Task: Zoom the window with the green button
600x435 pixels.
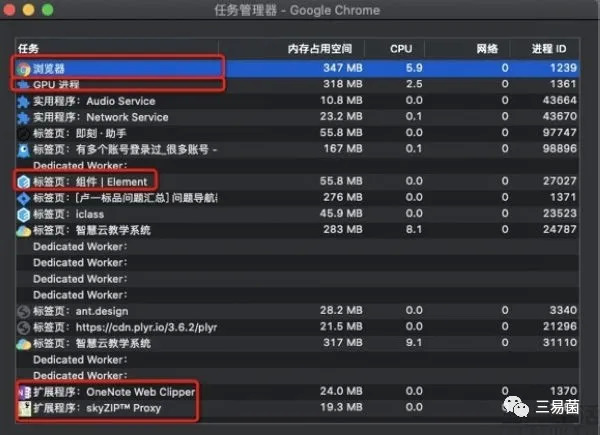Action: tap(47, 10)
